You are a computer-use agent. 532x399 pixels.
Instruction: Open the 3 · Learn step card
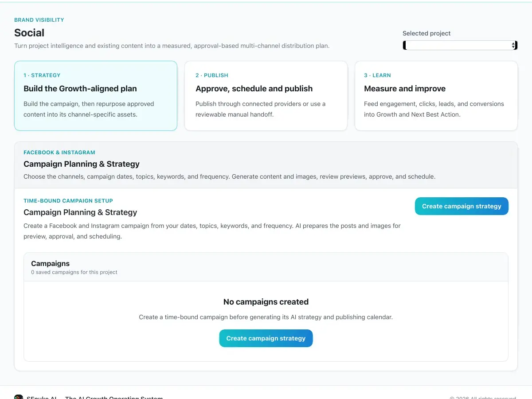436,96
